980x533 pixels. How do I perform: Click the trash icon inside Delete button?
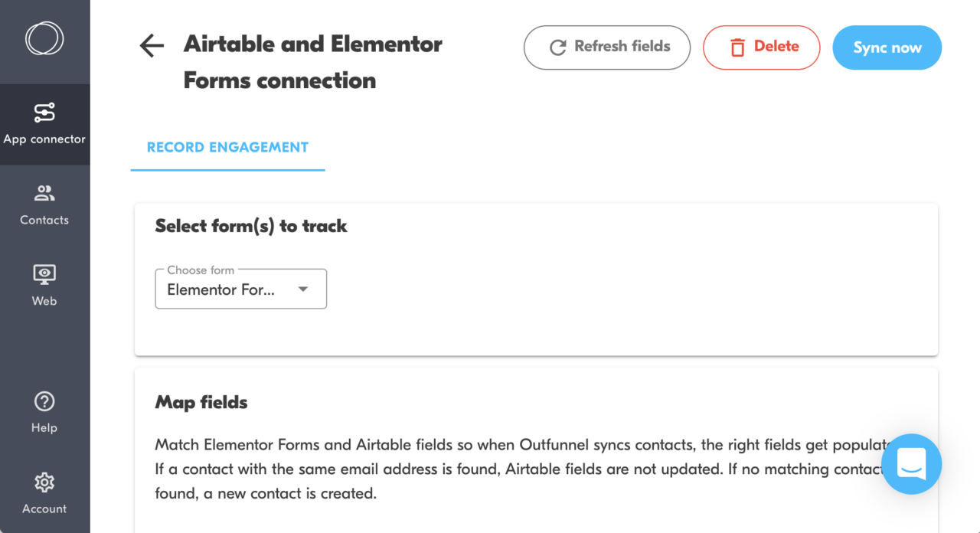737,47
